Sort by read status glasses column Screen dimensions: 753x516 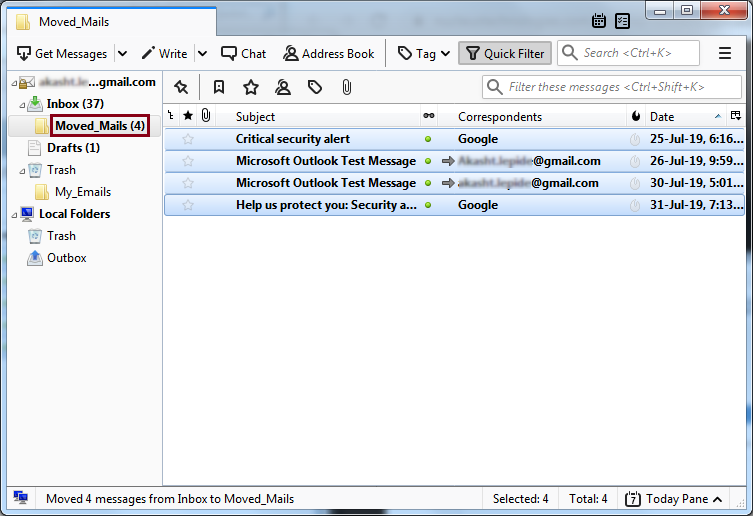click(x=429, y=116)
